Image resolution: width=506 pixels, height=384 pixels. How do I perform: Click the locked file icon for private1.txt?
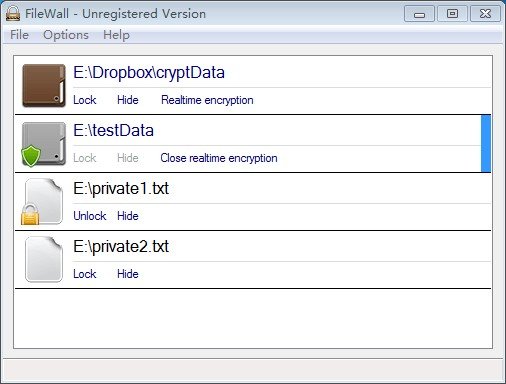pos(42,201)
